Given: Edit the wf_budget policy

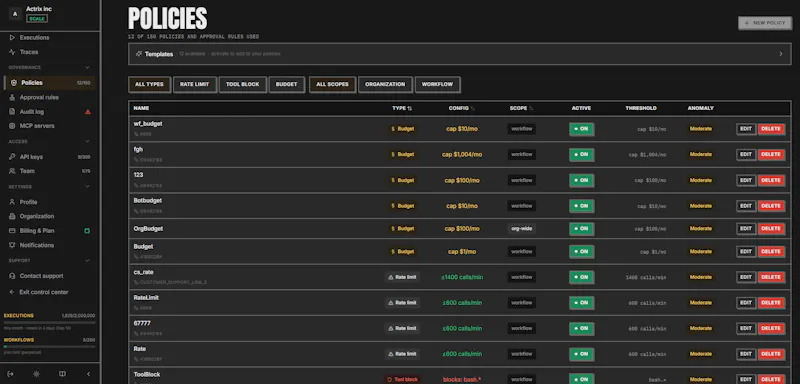Looking at the screenshot, I should [x=746, y=129].
